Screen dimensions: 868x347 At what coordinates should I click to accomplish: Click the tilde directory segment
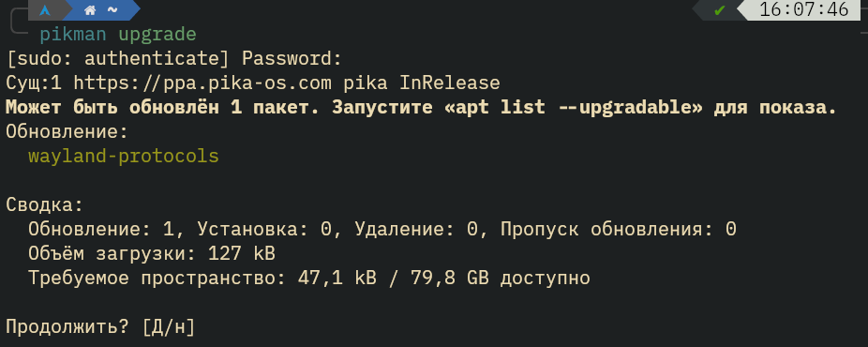112,10
